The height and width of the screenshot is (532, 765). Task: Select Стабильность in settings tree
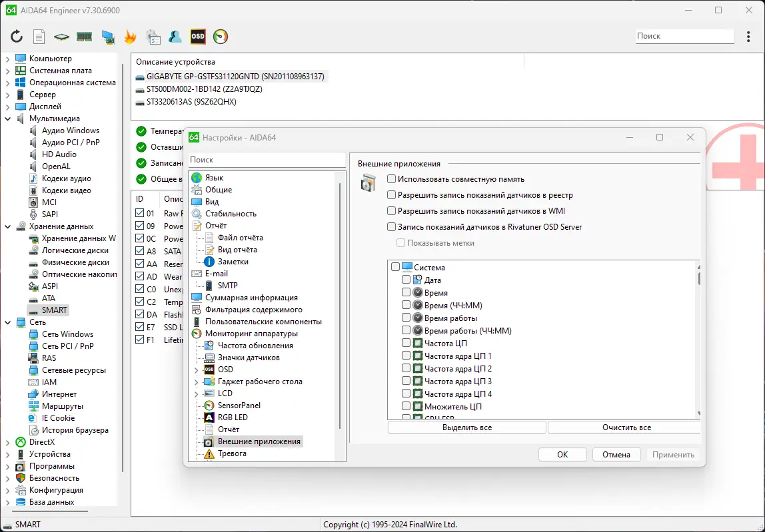231,214
